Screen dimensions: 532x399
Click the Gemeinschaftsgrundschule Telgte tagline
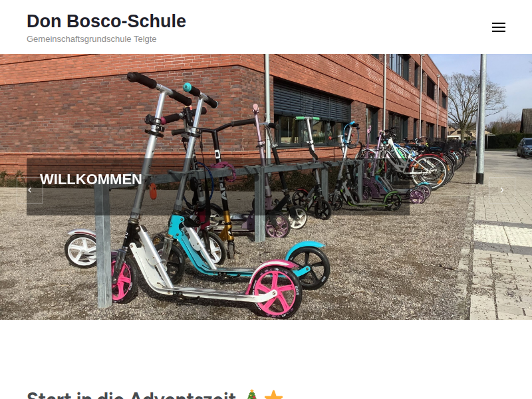(92, 39)
